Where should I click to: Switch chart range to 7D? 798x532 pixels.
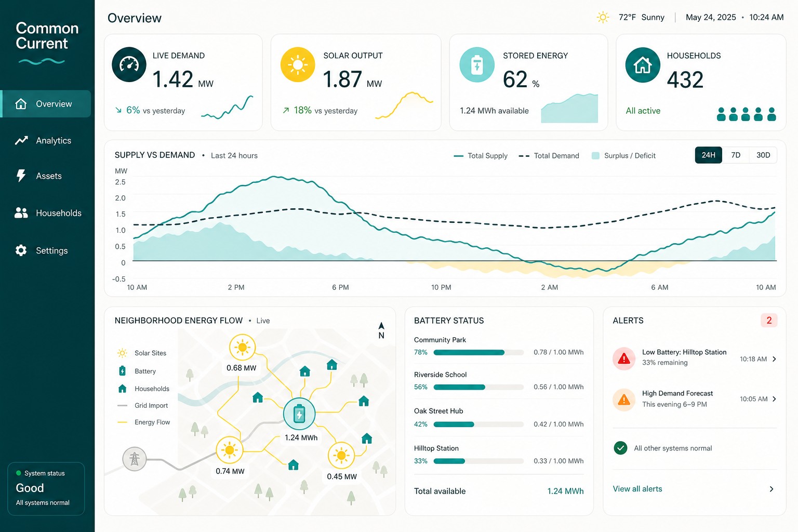[x=736, y=155]
